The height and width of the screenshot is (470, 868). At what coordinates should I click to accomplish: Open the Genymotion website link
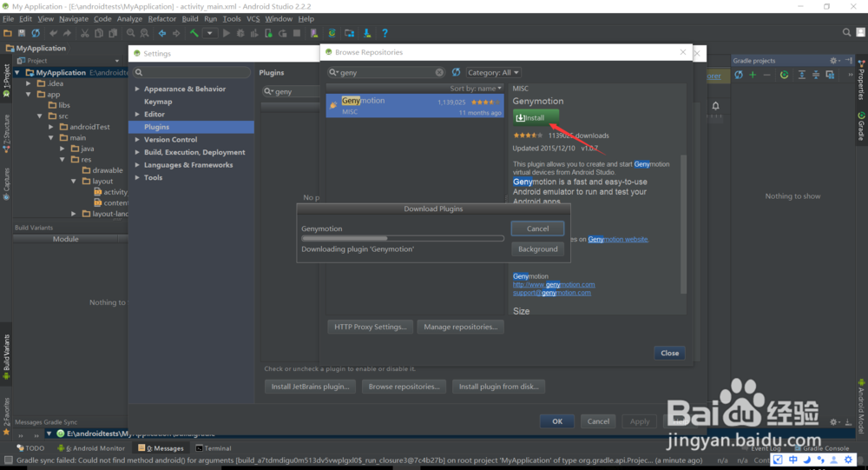[x=618, y=240]
